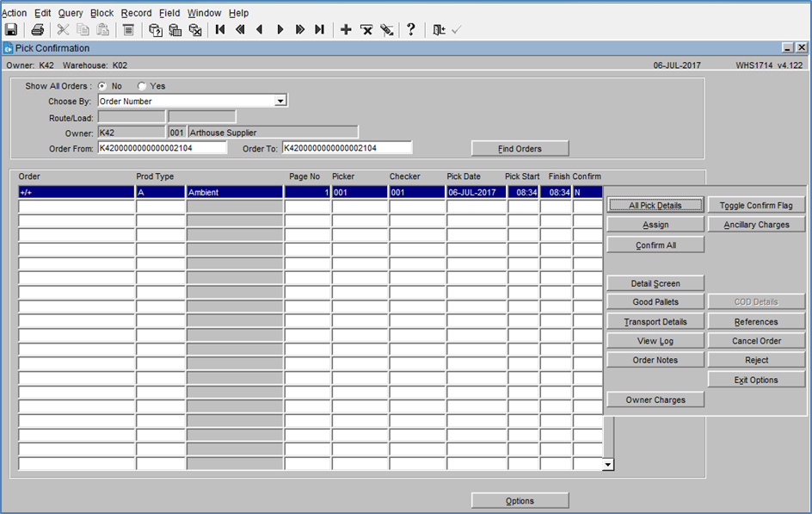Click the Previous Record arrow icon
This screenshot has width=812, height=514.
[260, 29]
